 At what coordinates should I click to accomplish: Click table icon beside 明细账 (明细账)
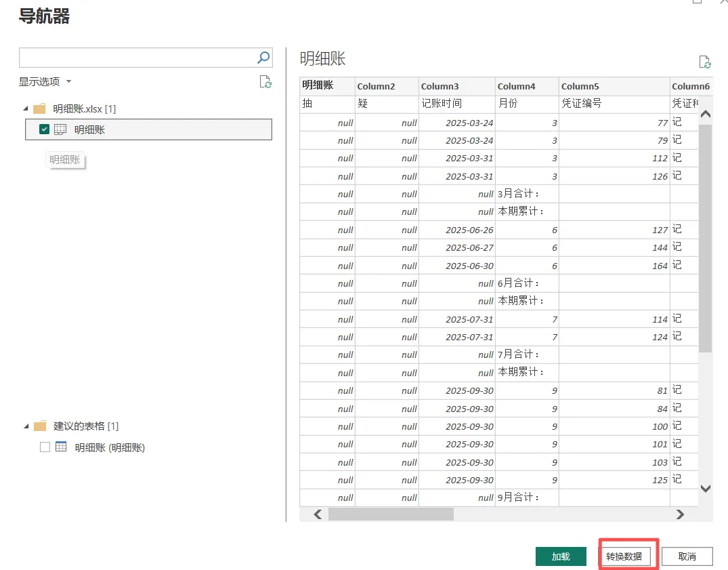tap(61, 447)
